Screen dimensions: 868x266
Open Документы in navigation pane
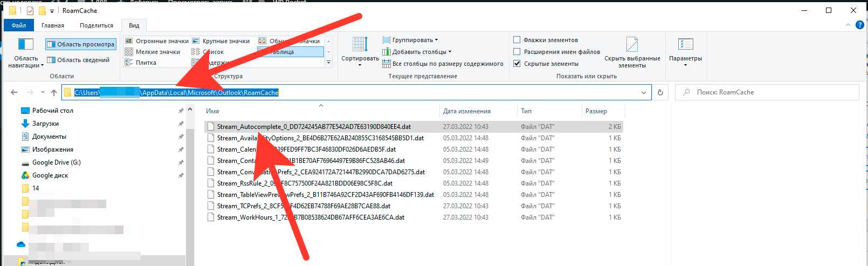[x=49, y=137]
